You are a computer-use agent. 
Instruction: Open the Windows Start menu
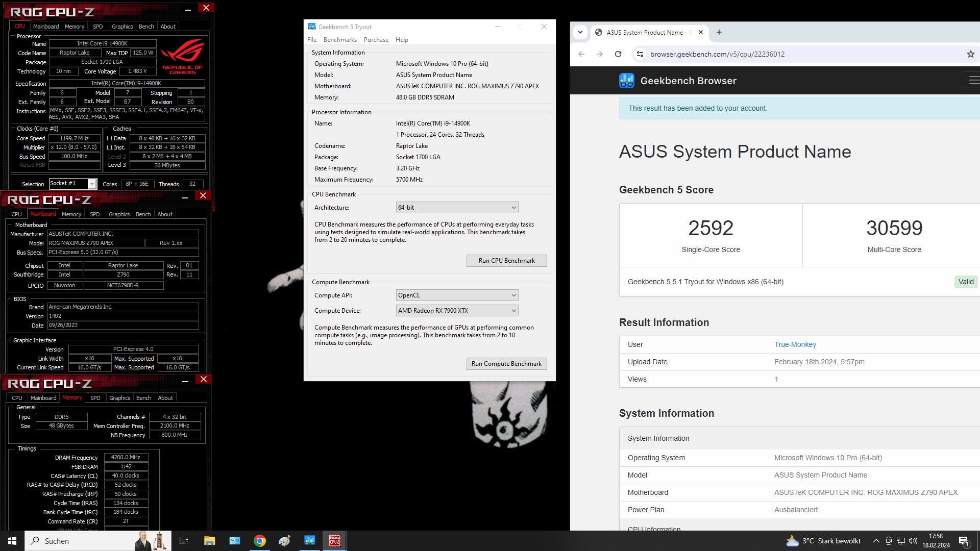12,541
